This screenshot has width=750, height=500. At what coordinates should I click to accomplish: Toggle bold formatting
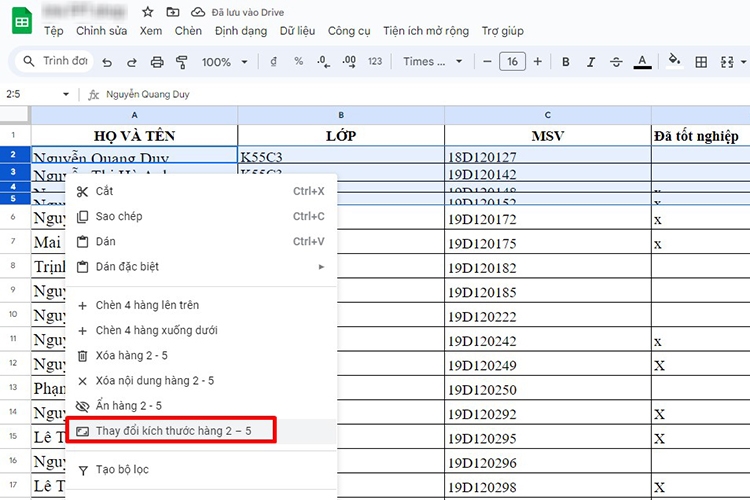(x=565, y=62)
